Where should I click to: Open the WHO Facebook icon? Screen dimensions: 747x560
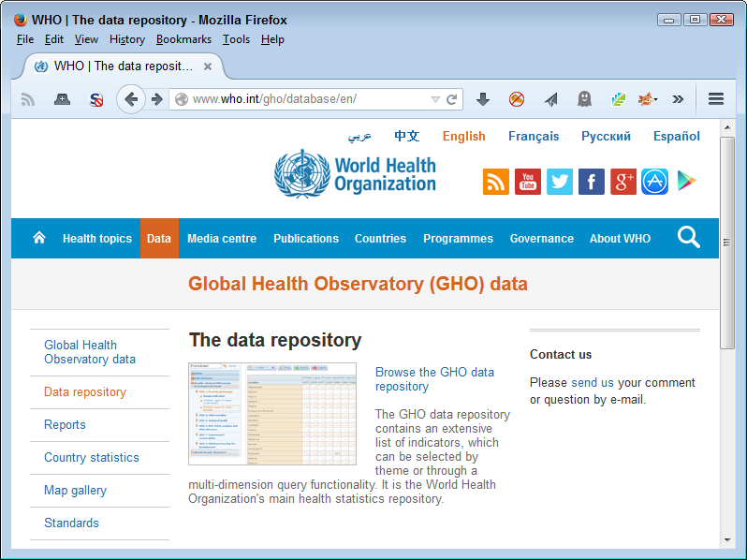coord(592,182)
